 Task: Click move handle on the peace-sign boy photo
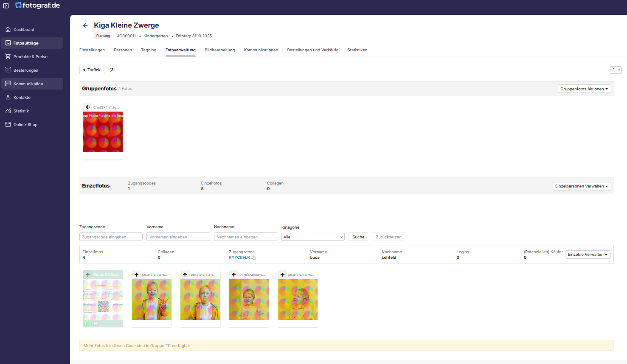137,274
